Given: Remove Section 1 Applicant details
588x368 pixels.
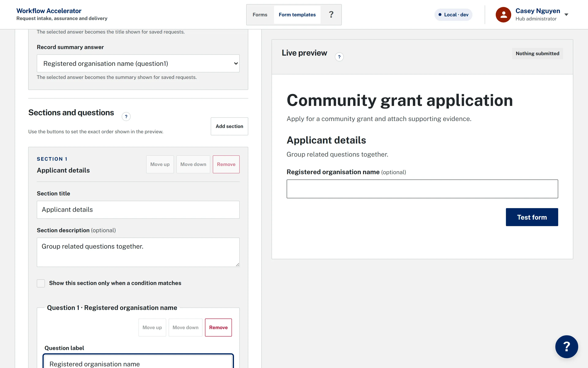Looking at the screenshot, I should pyautogui.click(x=226, y=164).
